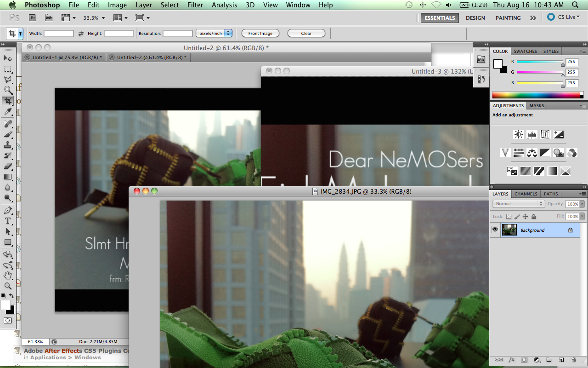Viewport: 588px width, 368px height.
Task: Enable Lock transparent pixels
Action: [508, 216]
